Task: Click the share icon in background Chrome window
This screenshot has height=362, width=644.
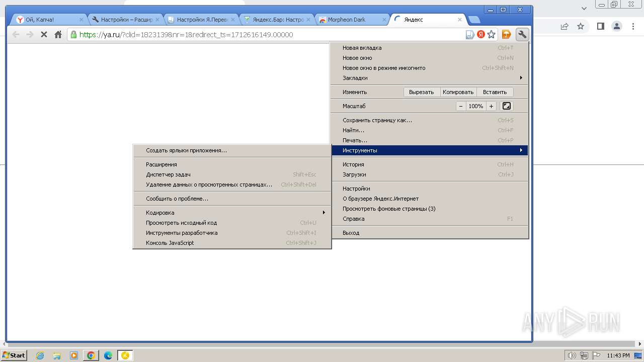Action: (x=565, y=26)
